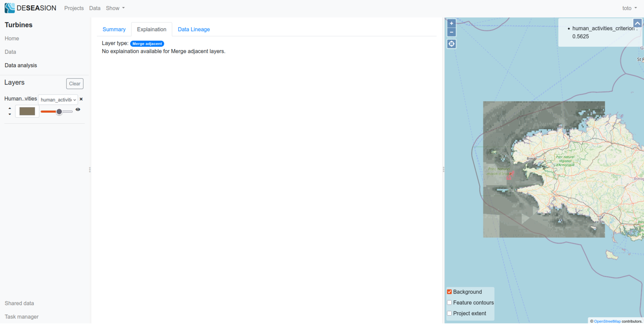Open the OpenStreetMap attribution link

click(x=607, y=321)
